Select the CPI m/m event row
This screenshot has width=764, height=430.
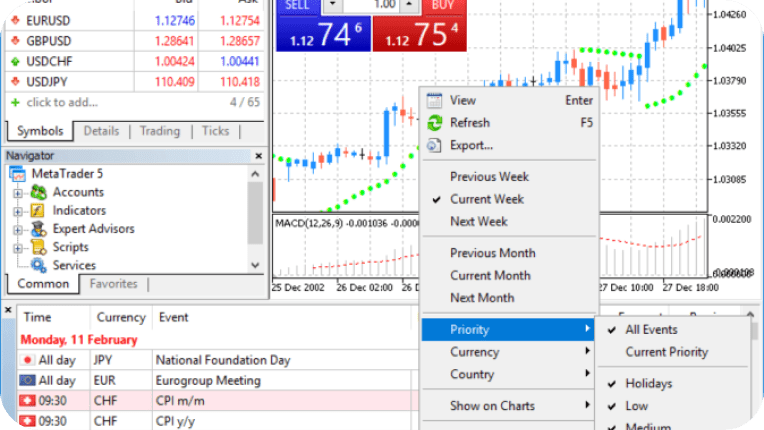click(x=218, y=401)
